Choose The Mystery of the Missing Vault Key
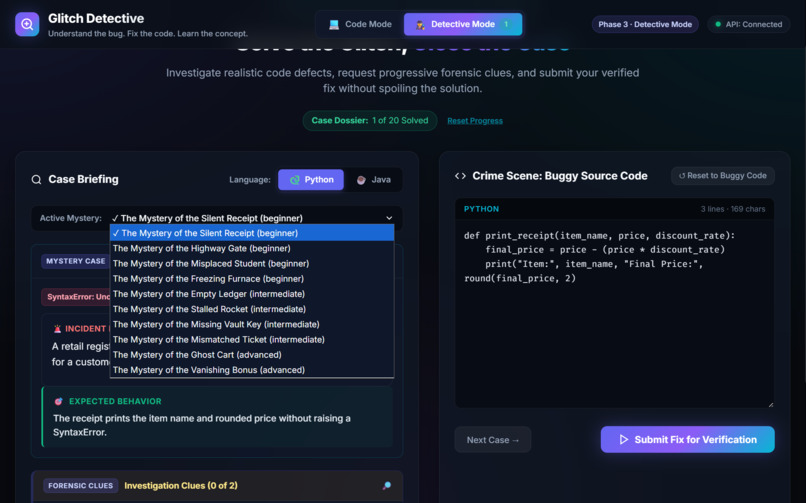This screenshot has height=503, width=806. pos(252,324)
